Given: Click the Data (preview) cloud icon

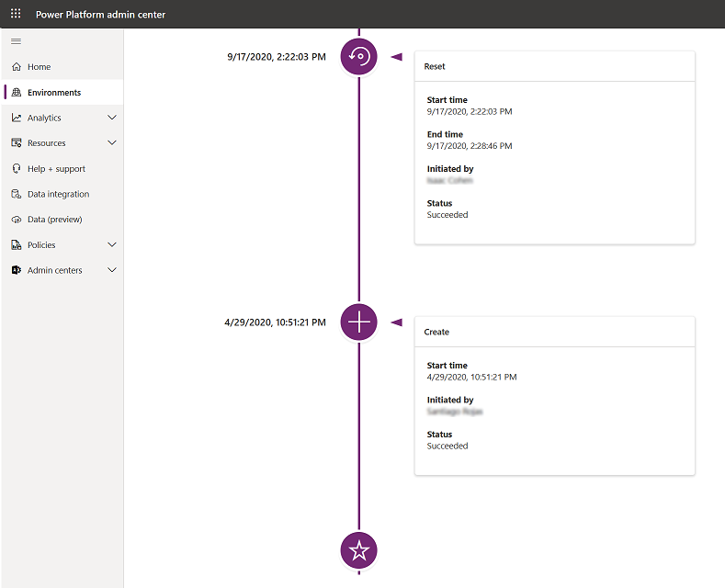Looking at the screenshot, I should [17, 220].
